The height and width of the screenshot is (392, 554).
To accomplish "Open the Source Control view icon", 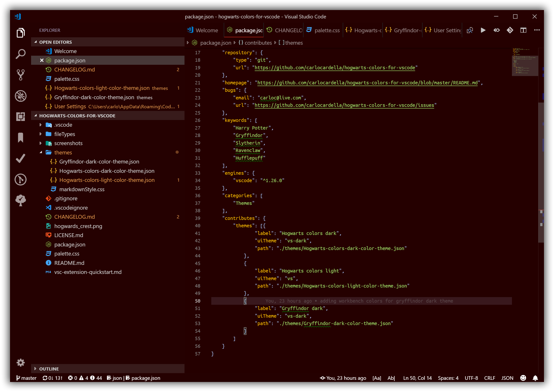I will pos(21,75).
